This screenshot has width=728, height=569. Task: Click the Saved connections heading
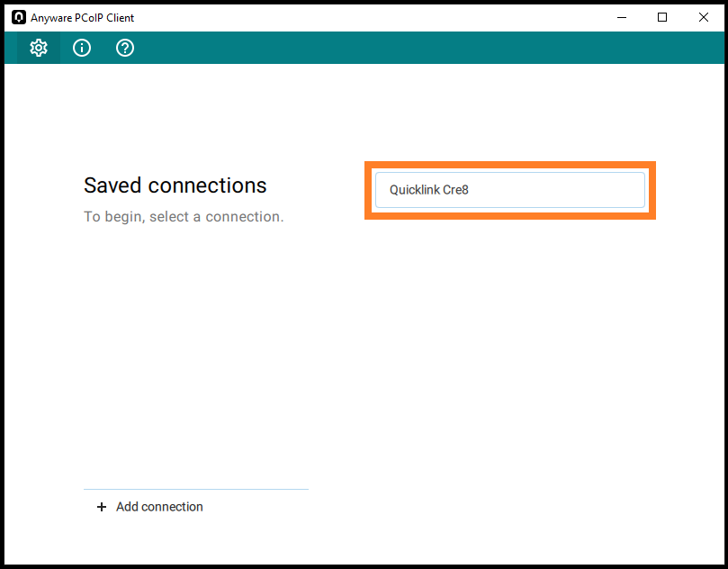[175, 185]
